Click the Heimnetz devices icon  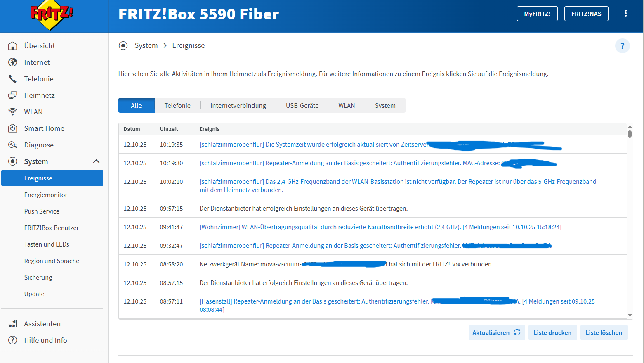(x=13, y=95)
